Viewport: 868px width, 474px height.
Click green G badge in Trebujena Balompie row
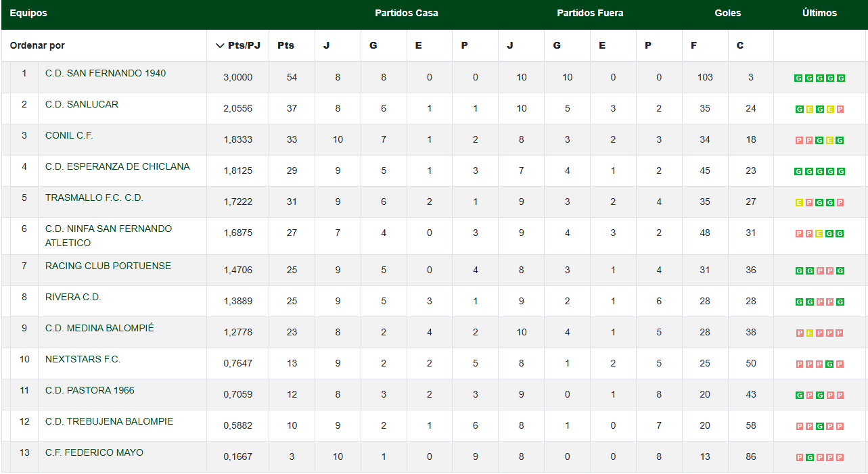(819, 426)
